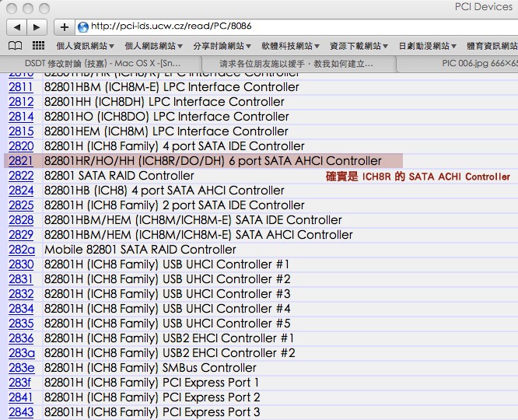Open device ID 2811 link
Screen dimensions: 518x420
click(21, 87)
